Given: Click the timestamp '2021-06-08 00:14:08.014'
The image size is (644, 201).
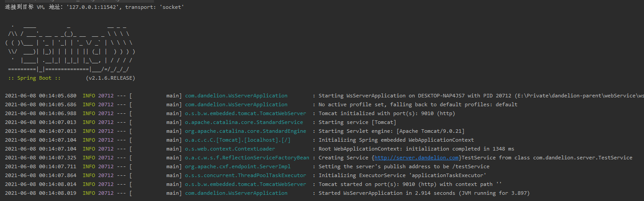Looking at the screenshot, I should (x=40, y=184).
